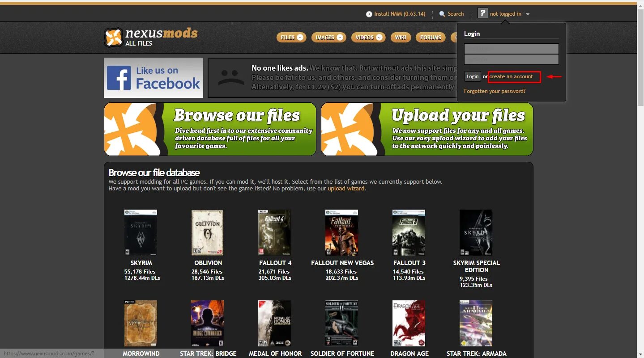Click the Login button
The width and height of the screenshot is (644, 358).
(x=472, y=76)
